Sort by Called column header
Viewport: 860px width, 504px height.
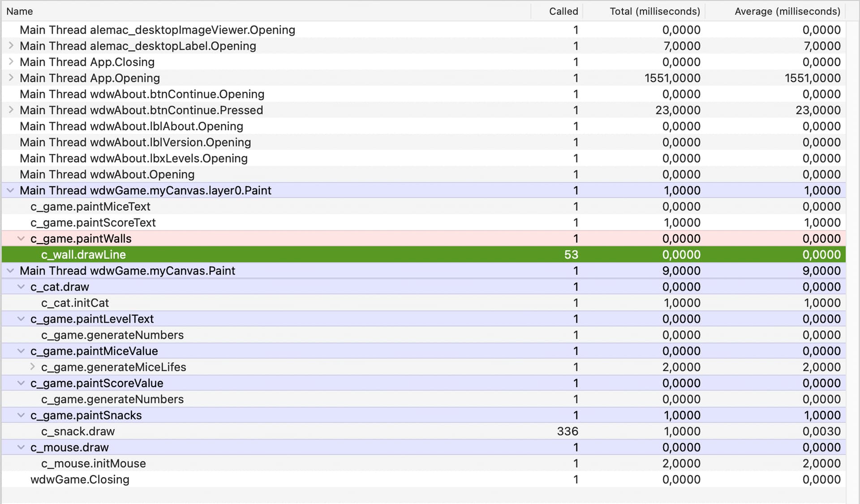(557, 11)
